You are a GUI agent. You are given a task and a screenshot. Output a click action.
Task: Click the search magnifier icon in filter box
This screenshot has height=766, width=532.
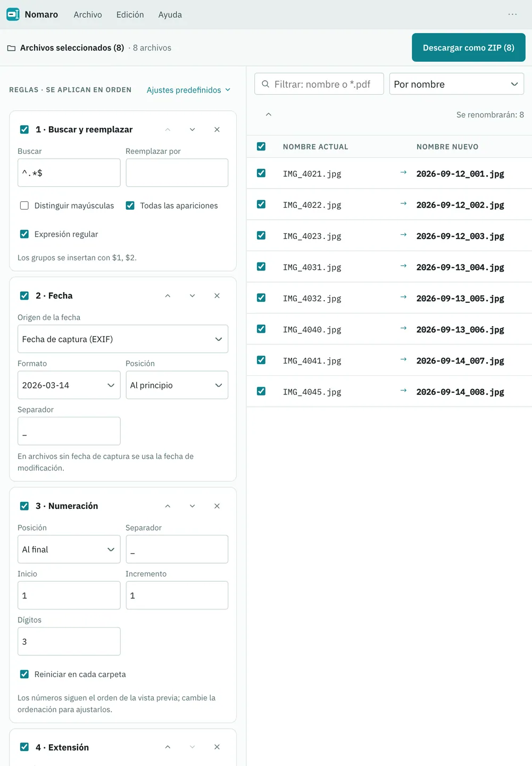click(x=265, y=84)
